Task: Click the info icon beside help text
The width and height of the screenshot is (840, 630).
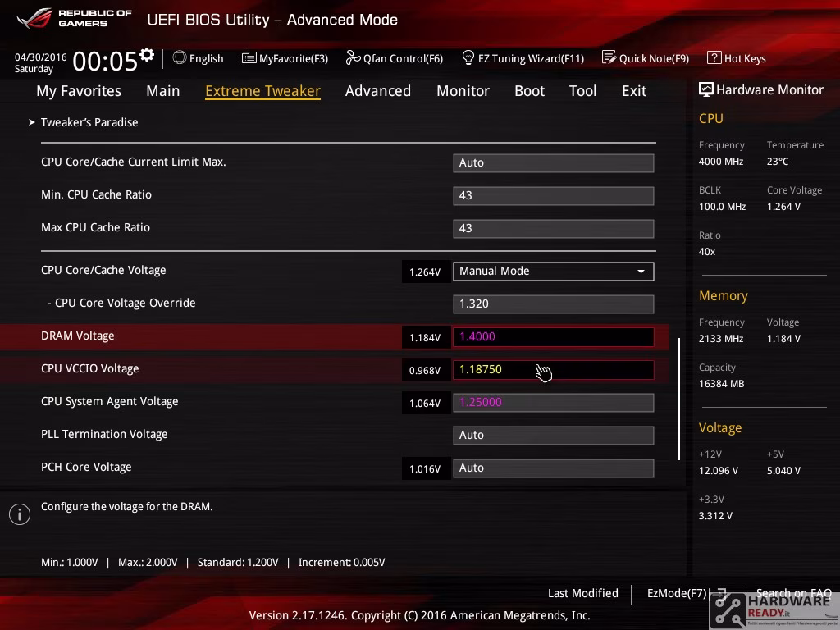Action: point(20,514)
